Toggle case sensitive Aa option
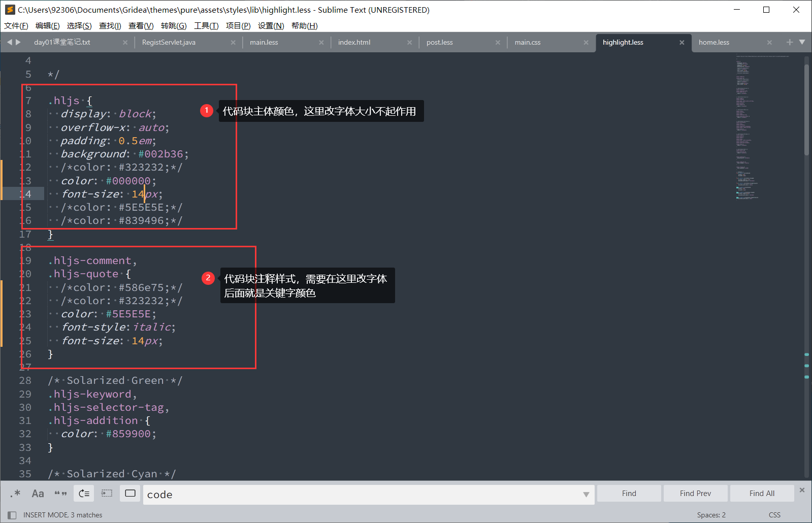Viewport: 812px width, 523px height. (38, 494)
